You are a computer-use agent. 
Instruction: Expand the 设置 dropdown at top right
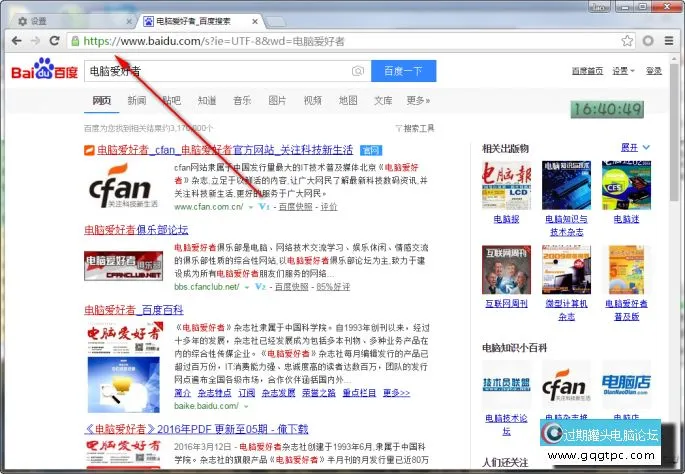tap(623, 71)
